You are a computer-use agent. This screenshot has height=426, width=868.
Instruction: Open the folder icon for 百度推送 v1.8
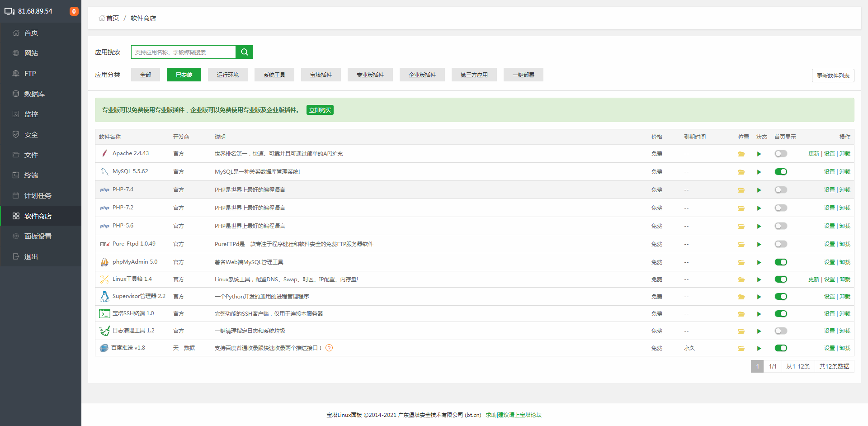click(x=741, y=349)
